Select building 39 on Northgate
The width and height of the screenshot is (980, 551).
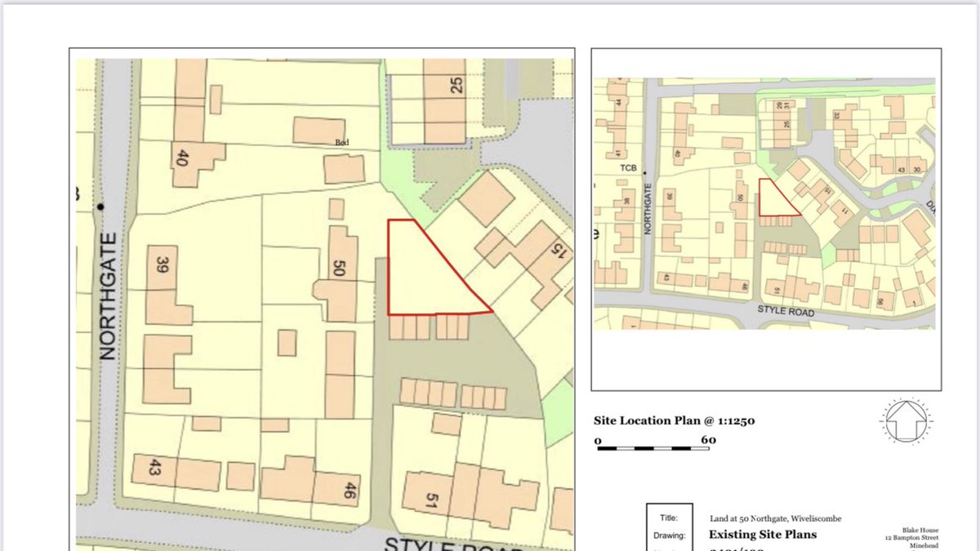(161, 263)
